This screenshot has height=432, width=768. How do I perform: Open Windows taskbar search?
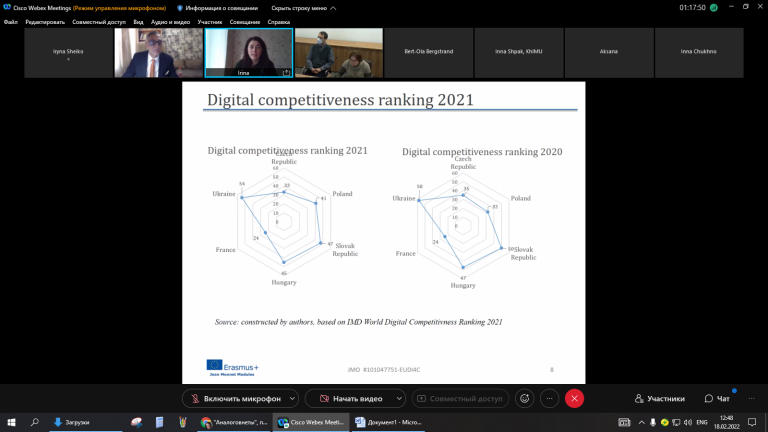point(35,422)
